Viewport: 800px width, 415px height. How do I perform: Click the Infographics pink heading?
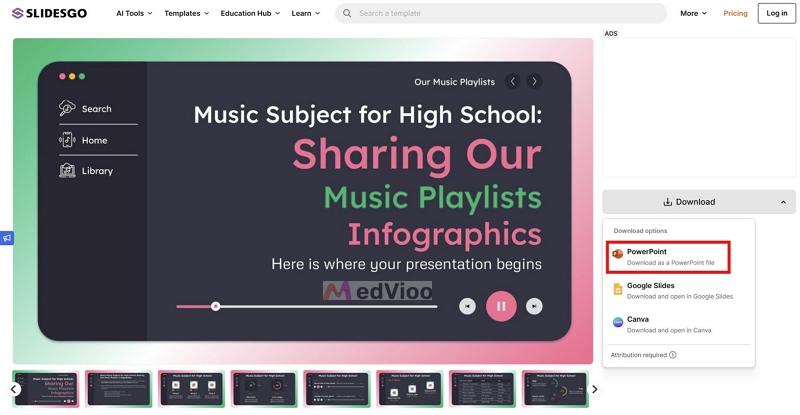tap(444, 234)
